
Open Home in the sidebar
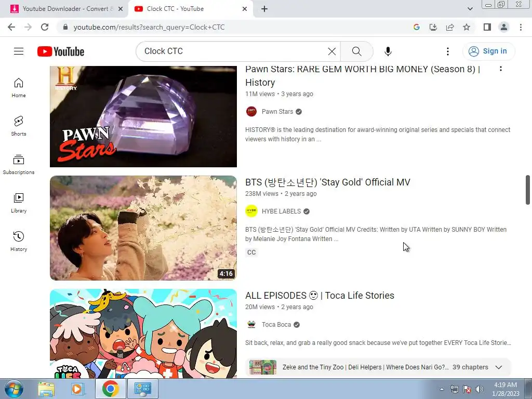pos(19,87)
